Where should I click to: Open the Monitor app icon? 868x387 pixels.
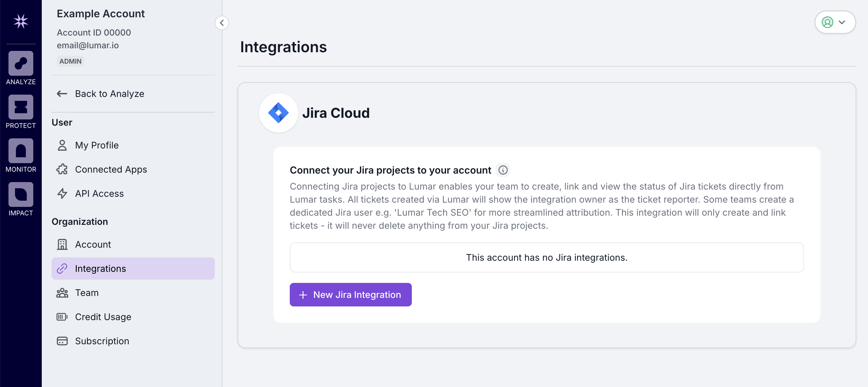click(21, 151)
